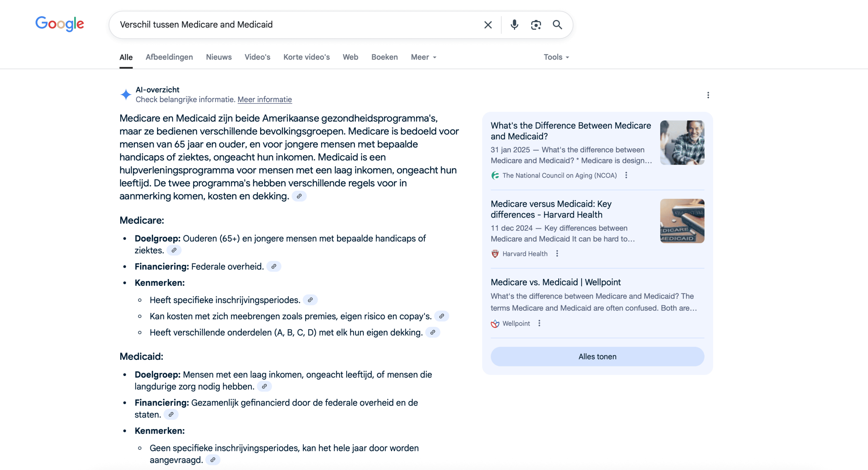Image resolution: width=868 pixels, height=470 pixels.
Task: Open the link icon after 'staten.'
Action: 171,414
